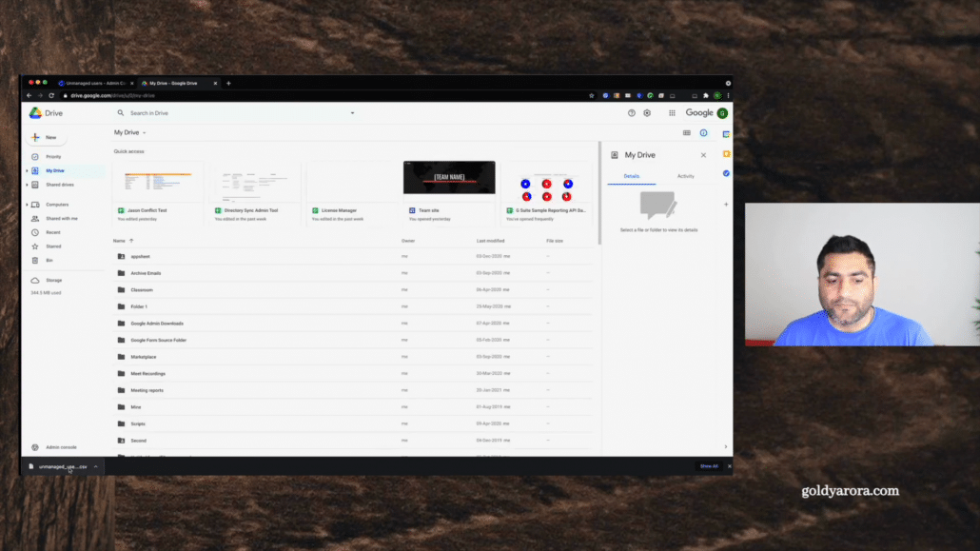Open Calendar from the side panel

coord(726,134)
